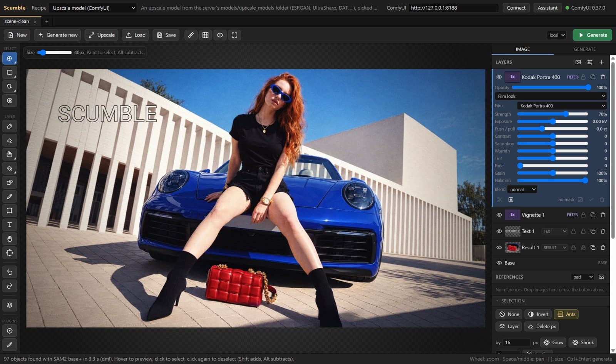Select the paint bucket fill tool
The width and height of the screenshot is (616, 364).
click(x=10, y=169)
